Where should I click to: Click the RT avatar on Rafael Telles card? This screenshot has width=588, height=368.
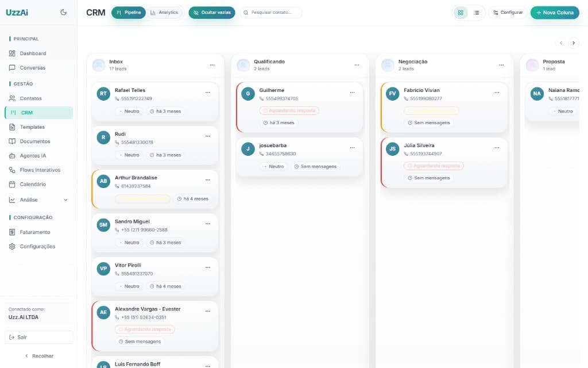103,94
